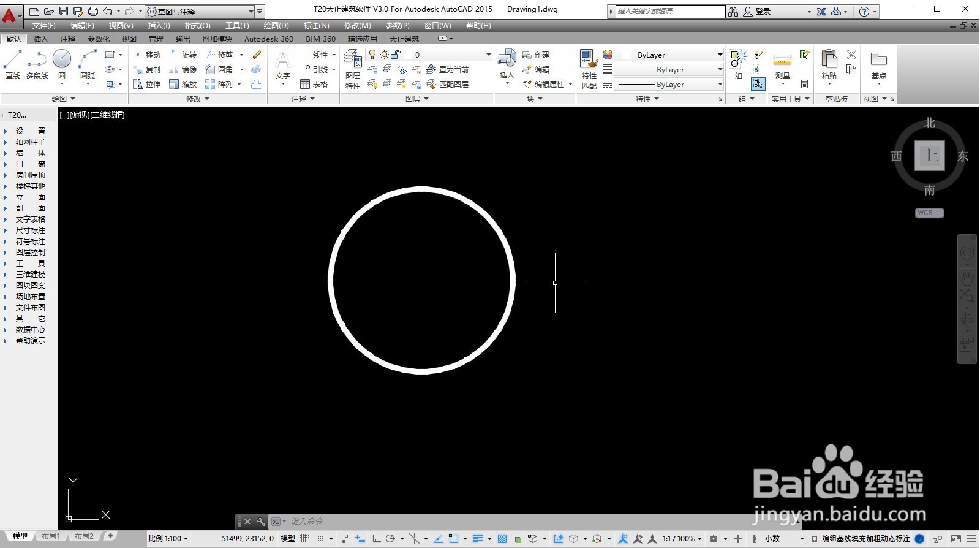
Task: Click the 旋转 (Rotate) tool
Action: pos(183,55)
